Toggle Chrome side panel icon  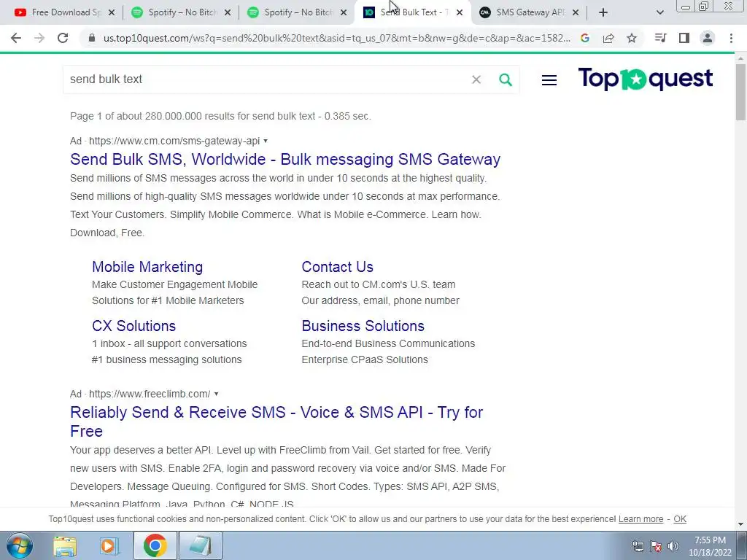(x=684, y=38)
